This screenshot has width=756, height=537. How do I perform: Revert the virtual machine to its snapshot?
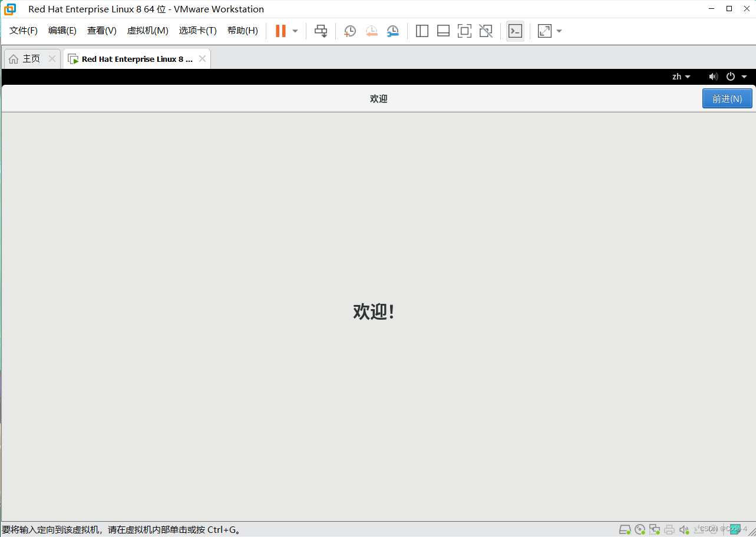pos(371,31)
